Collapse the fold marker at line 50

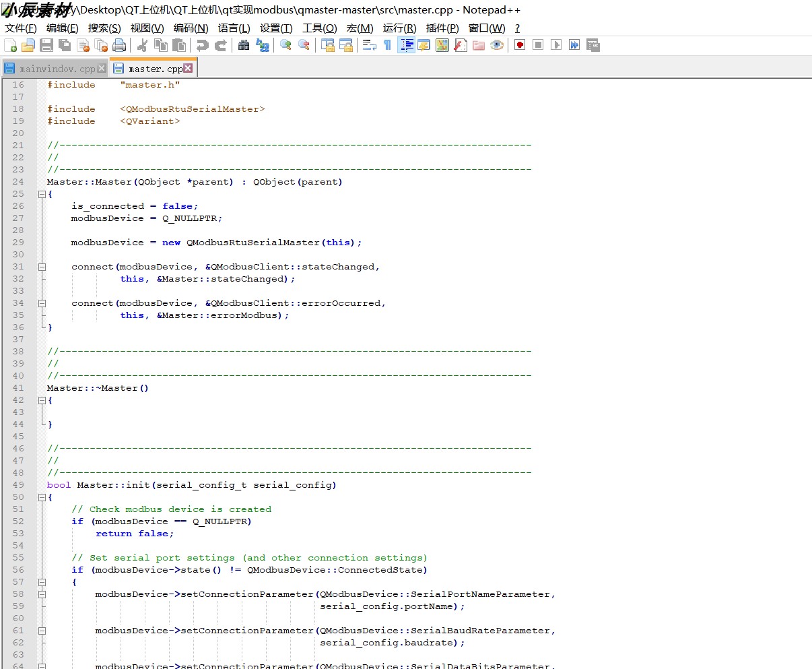[42, 497]
